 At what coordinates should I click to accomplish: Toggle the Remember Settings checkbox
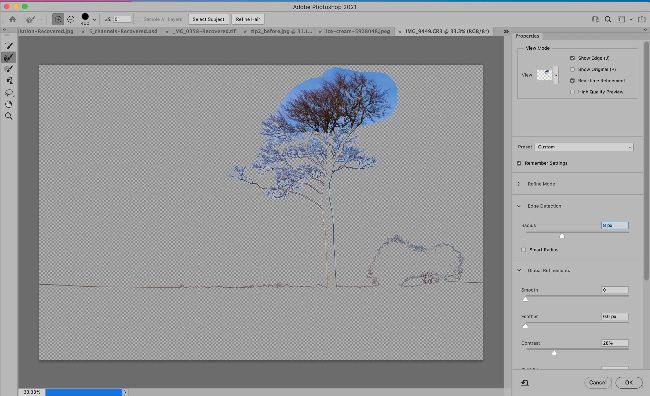(x=519, y=163)
